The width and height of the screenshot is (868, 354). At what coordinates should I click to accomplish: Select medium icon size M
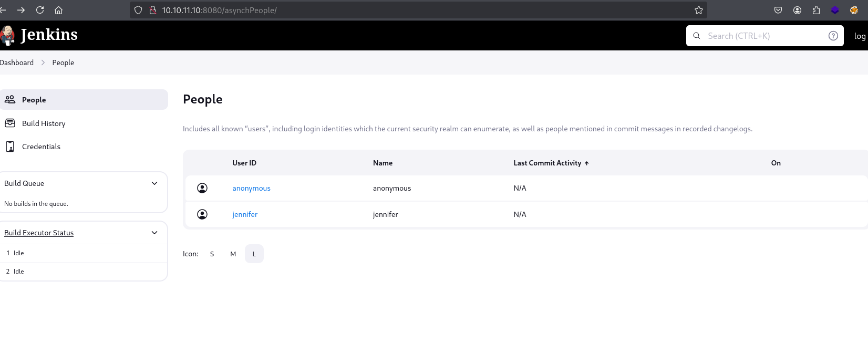233,254
